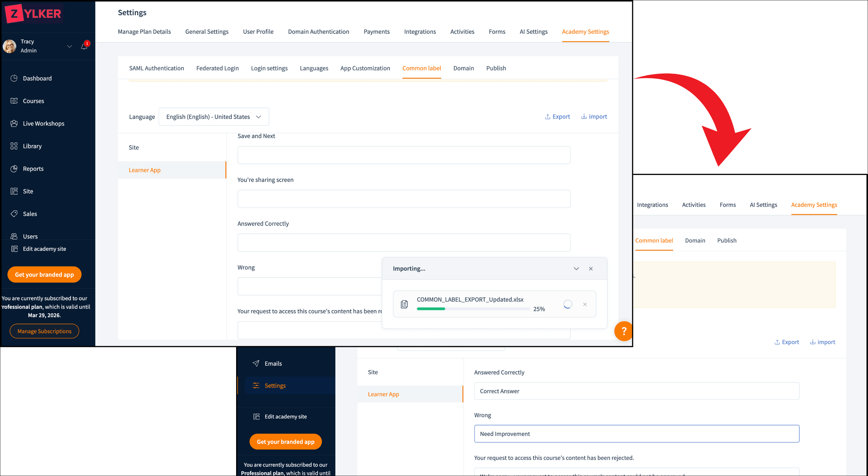868x476 pixels.
Task: Open the Language dropdown selector
Action: click(214, 117)
